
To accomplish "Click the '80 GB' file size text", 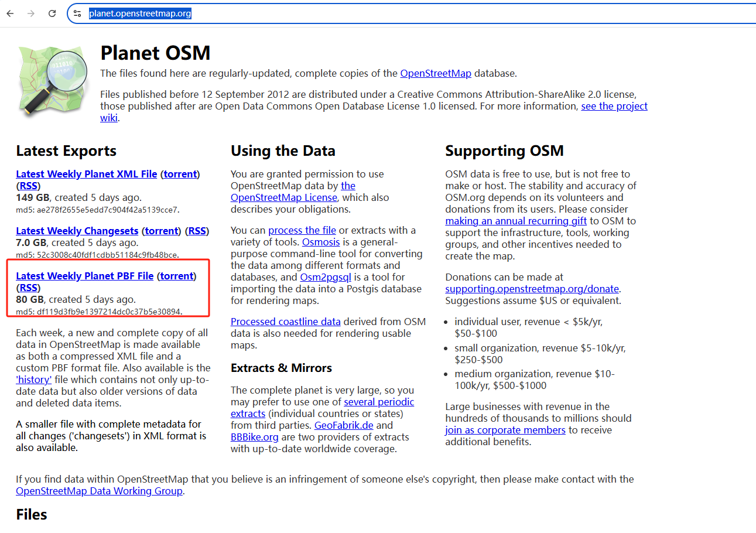I will point(29,299).
